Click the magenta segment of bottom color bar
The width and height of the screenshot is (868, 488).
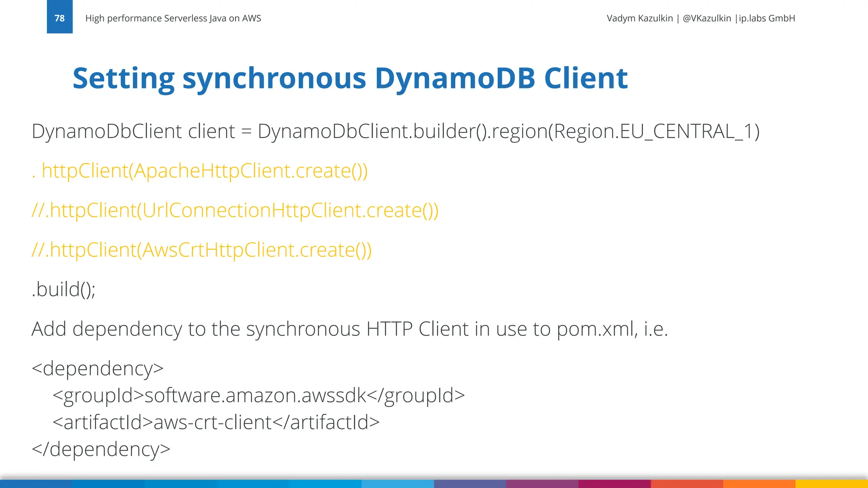point(615,484)
